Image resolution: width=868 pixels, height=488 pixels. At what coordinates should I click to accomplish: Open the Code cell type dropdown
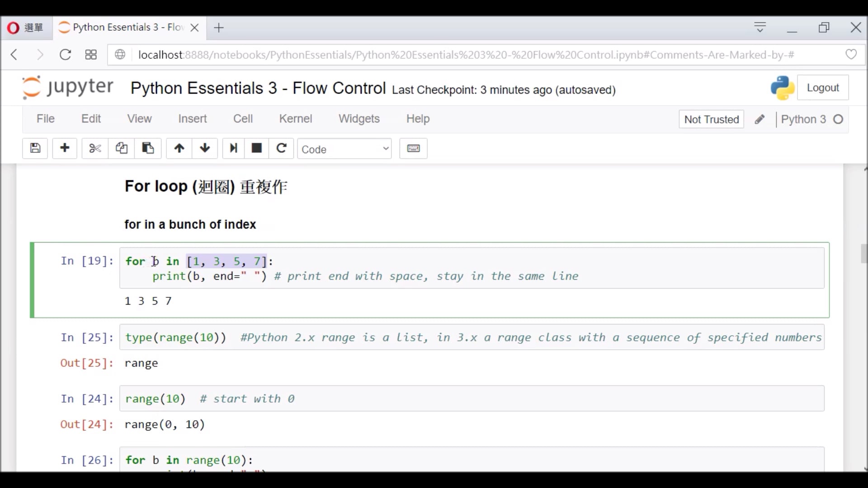(x=344, y=149)
